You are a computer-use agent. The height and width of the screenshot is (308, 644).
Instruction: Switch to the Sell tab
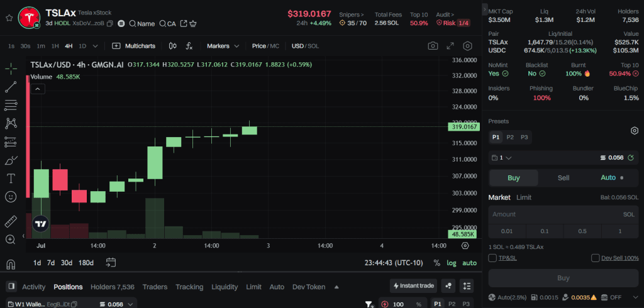click(563, 178)
